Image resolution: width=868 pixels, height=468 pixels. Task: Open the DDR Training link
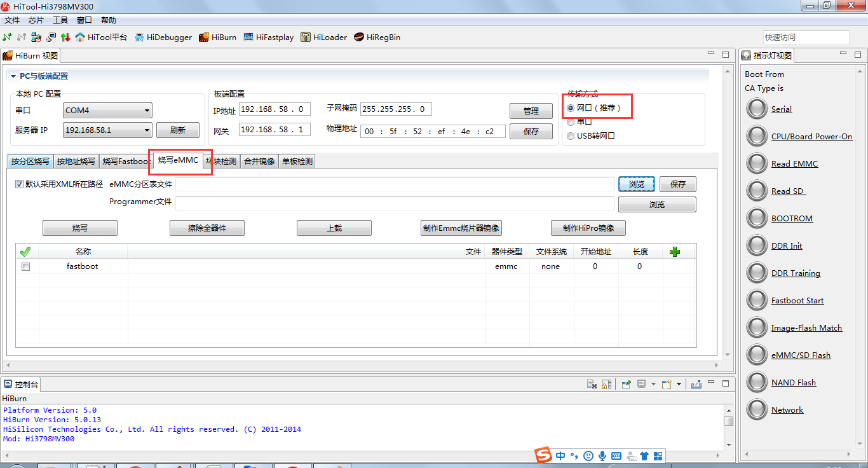coord(796,273)
